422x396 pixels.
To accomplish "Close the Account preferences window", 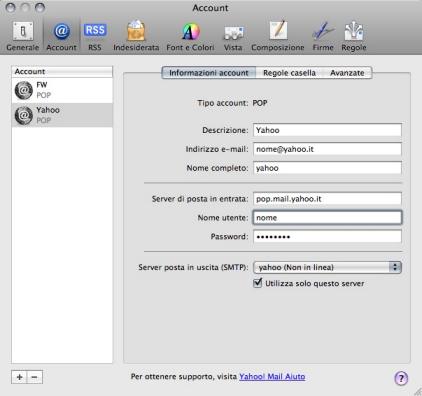I will (11, 7).
